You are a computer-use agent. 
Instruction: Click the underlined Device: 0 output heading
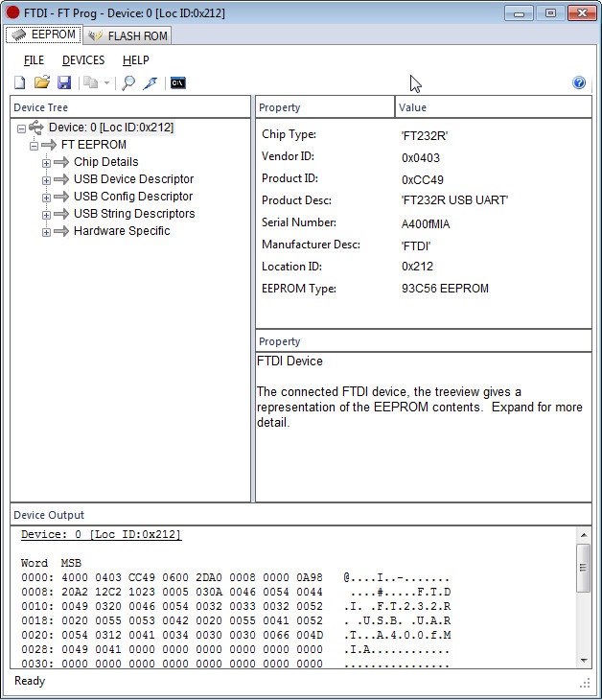tap(102, 535)
